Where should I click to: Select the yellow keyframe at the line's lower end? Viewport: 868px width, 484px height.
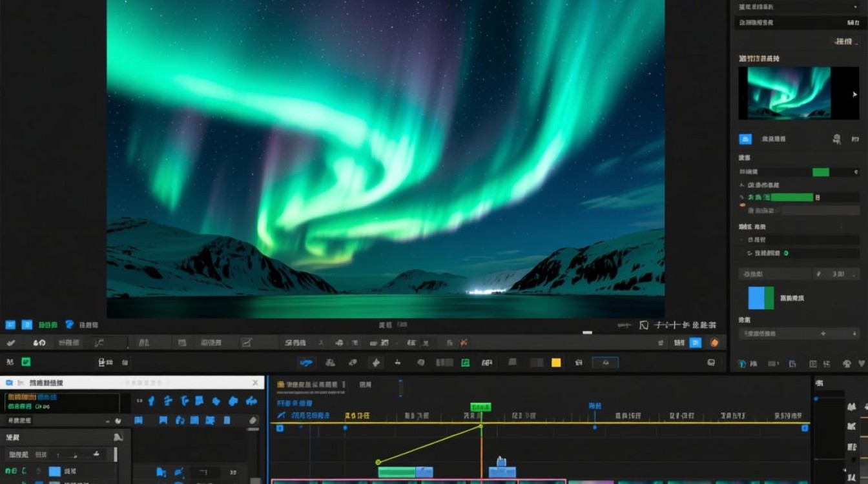378,462
